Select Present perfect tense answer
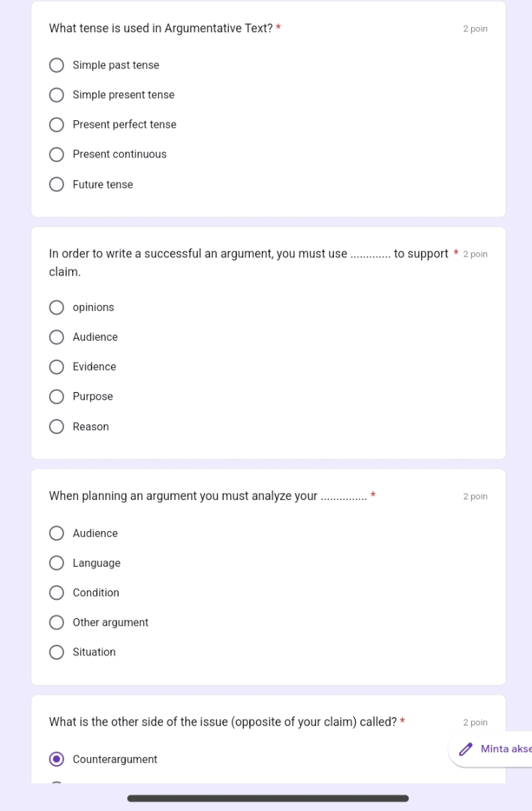This screenshot has height=811, width=532. pos(56,125)
